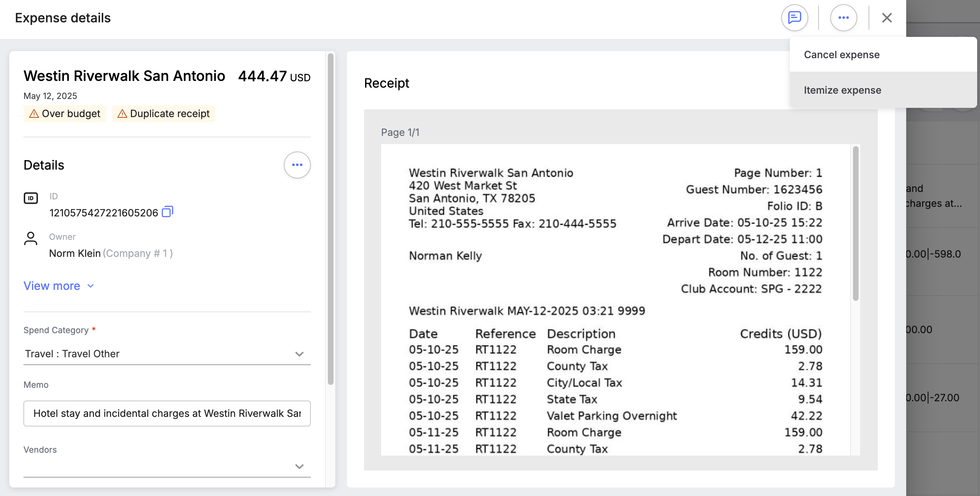
Task: Click the Tel 210-555-5555 phone line
Action: pos(512,224)
